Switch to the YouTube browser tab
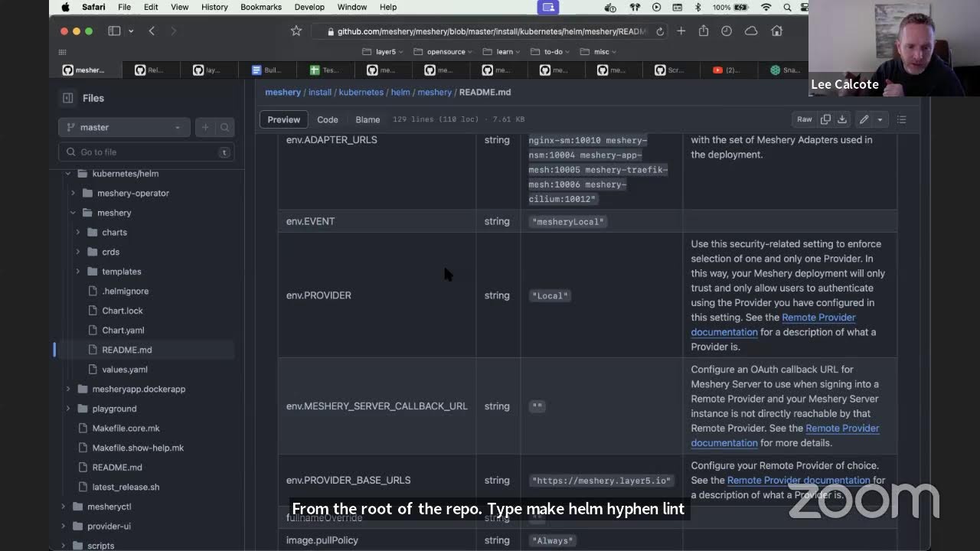The image size is (980, 551). [726, 70]
